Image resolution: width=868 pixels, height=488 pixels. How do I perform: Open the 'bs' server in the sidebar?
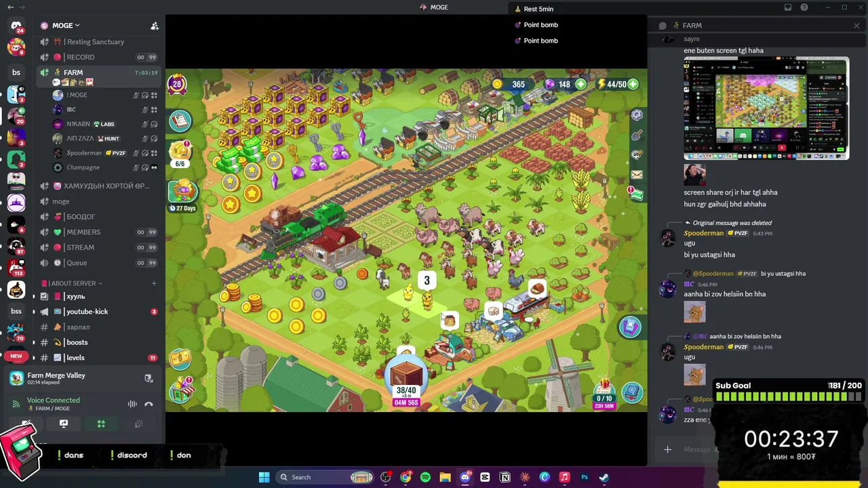point(16,73)
